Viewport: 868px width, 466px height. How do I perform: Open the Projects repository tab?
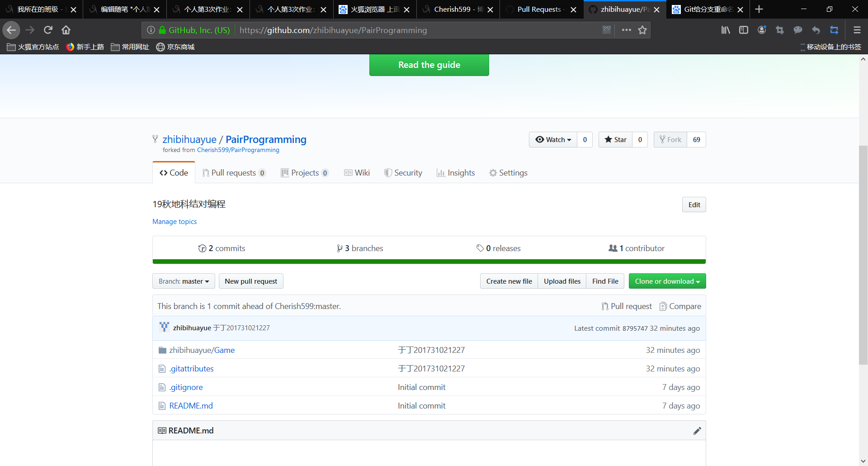pos(304,173)
